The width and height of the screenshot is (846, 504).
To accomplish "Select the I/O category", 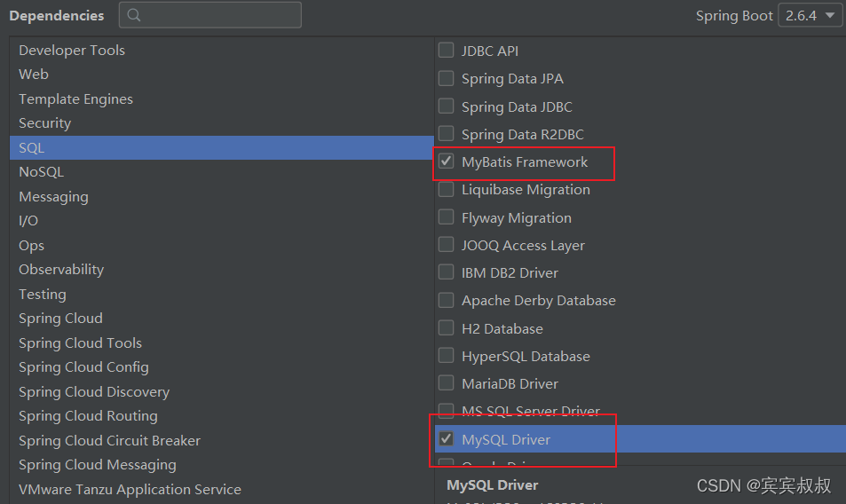I will click(x=222, y=221).
